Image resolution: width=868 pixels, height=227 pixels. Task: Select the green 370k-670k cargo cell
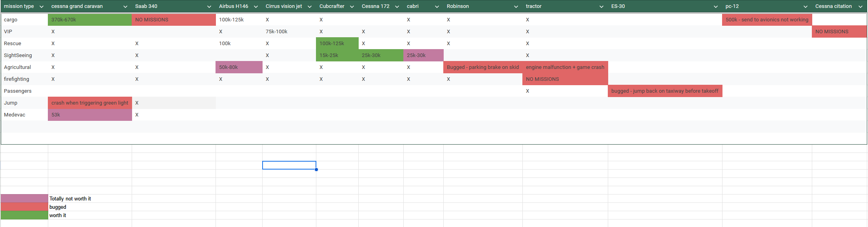click(90, 20)
